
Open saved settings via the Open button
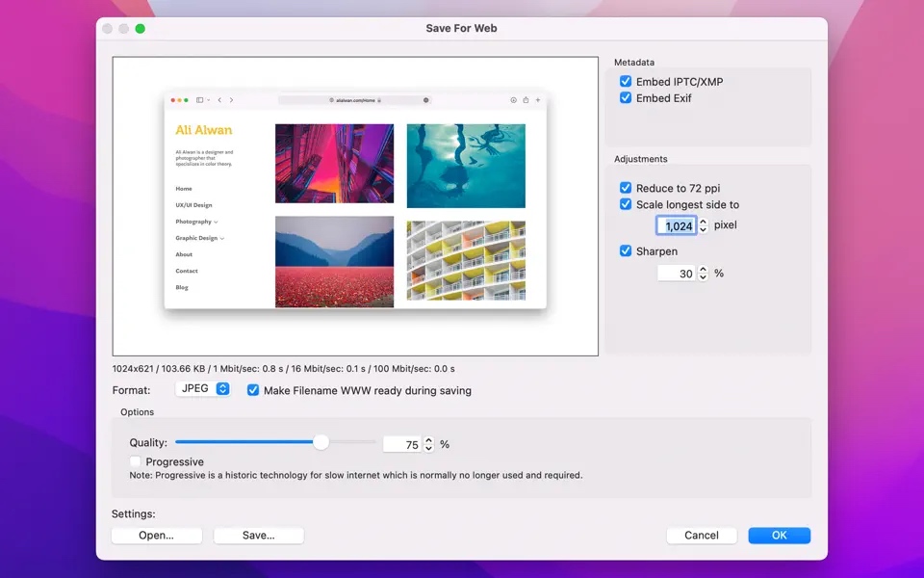pos(156,535)
